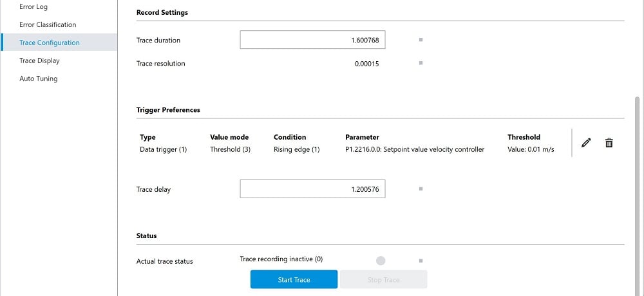Open the Error Classification page
The height and width of the screenshot is (296, 644).
(48, 24)
